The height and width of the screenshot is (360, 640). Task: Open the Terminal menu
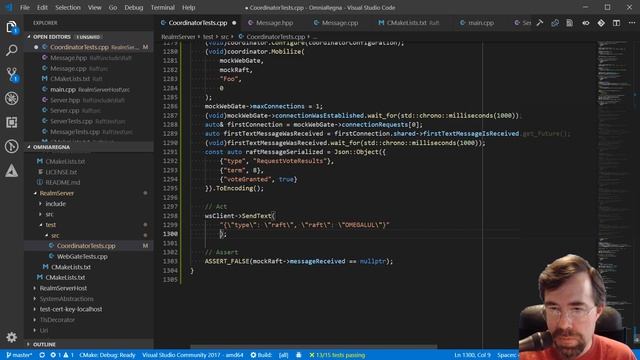coord(162,7)
